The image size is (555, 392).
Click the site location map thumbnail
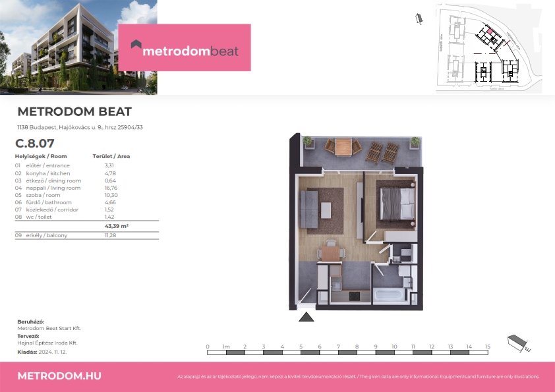[x=488, y=49]
